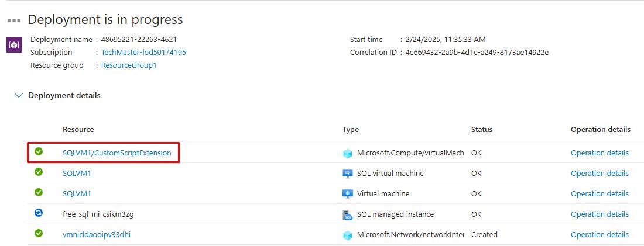Image resolution: width=644 pixels, height=246 pixels.
Task: Click the SQL managed instance type icon
Action: click(347, 214)
